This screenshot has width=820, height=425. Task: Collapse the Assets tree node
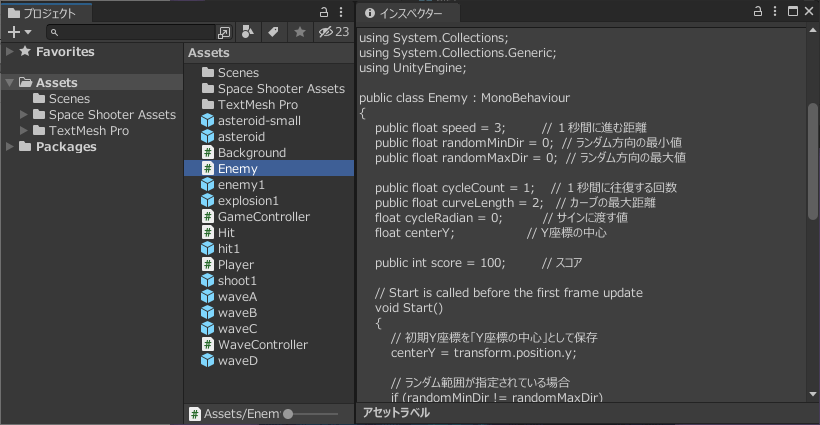[9, 83]
